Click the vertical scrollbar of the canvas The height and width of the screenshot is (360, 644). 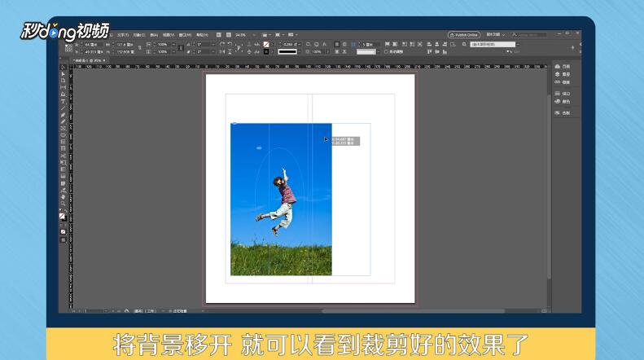[x=549, y=187]
